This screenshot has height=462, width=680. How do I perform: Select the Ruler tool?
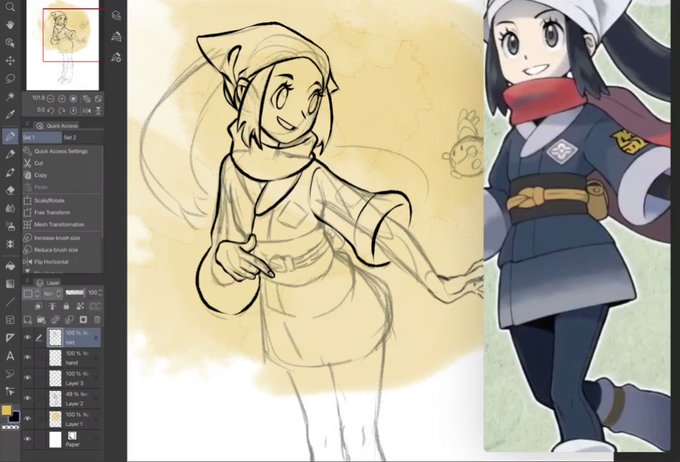pos(10,337)
